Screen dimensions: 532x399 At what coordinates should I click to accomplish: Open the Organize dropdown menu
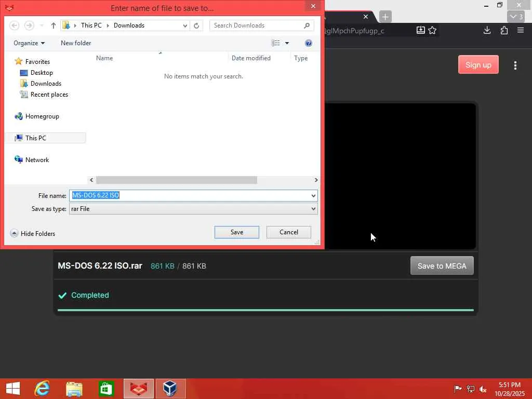(29, 43)
